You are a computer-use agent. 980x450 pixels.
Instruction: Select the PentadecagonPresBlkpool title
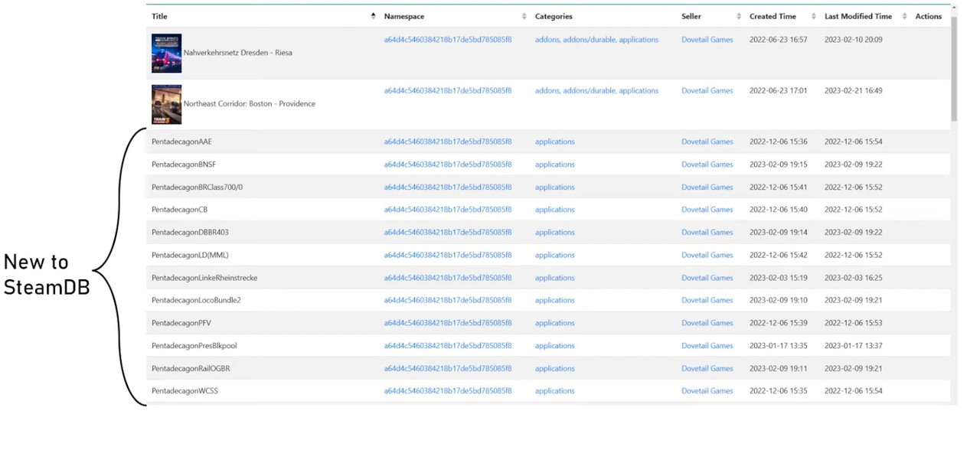(194, 346)
